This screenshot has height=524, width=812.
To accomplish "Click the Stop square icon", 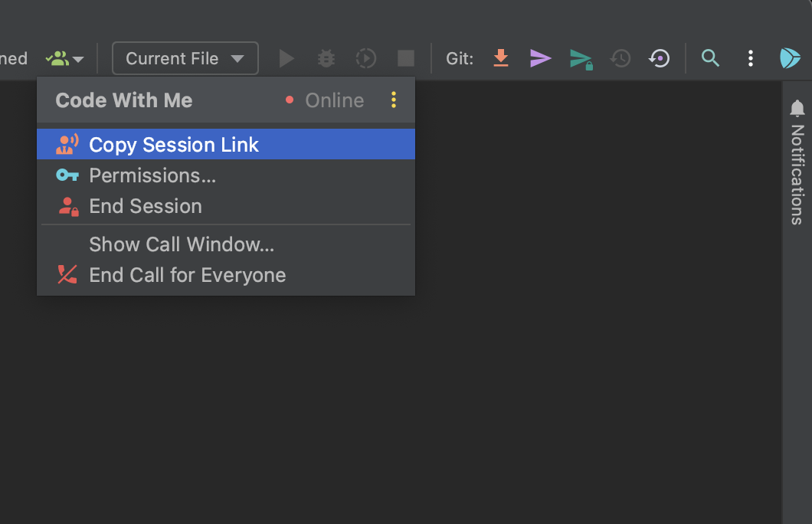I will (406, 58).
